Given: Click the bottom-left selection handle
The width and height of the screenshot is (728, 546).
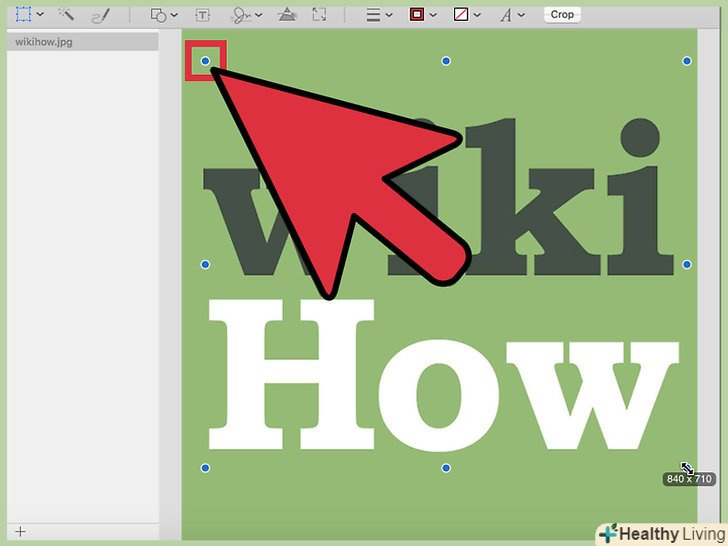Looking at the screenshot, I should tap(205, 468).
